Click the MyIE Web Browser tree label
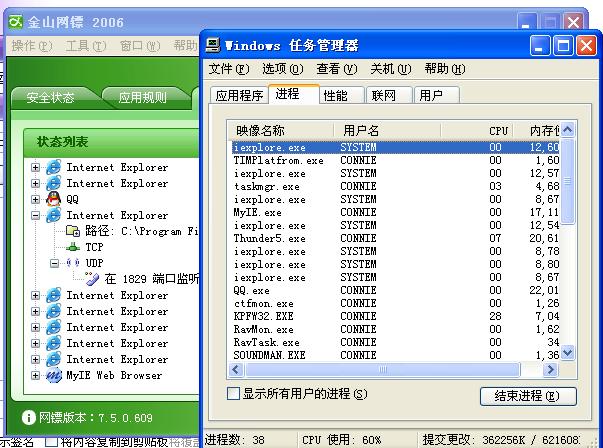This screenshot has width=603, height=448. [x=114, y=375]
